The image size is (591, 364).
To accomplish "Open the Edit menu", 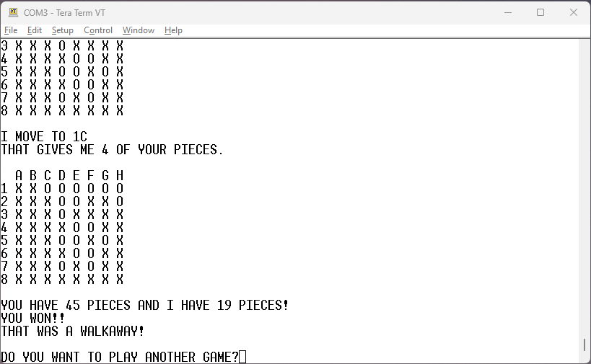I will click(x=35, y=30).
